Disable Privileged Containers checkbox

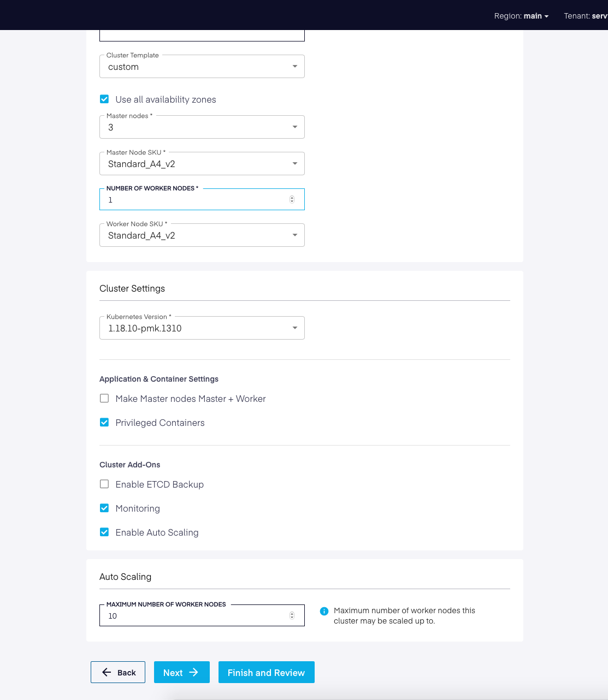(x=104, y=423)
